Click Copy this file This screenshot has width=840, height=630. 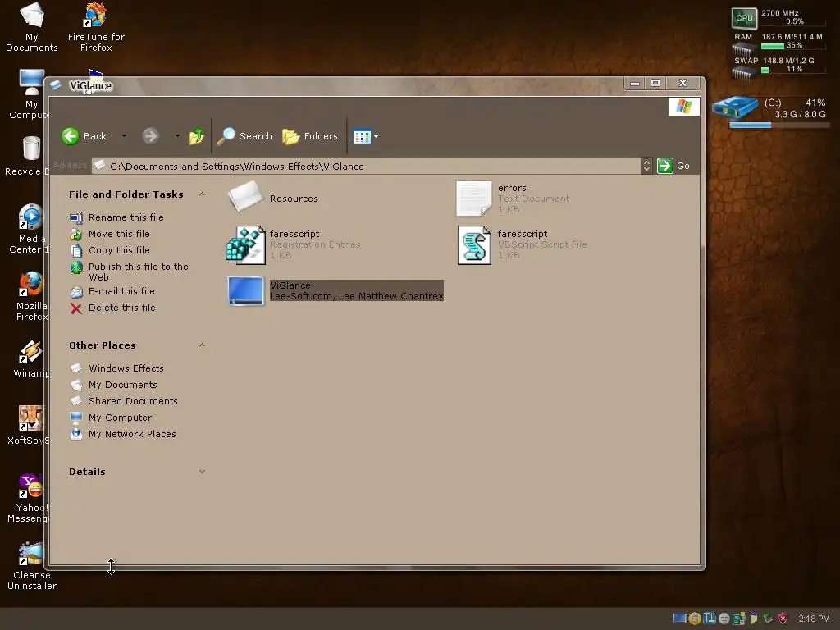coord(119,250)
